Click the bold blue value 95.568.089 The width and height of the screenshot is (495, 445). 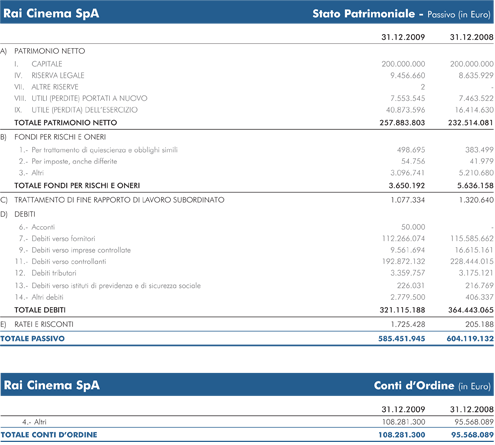click(472, 435)
